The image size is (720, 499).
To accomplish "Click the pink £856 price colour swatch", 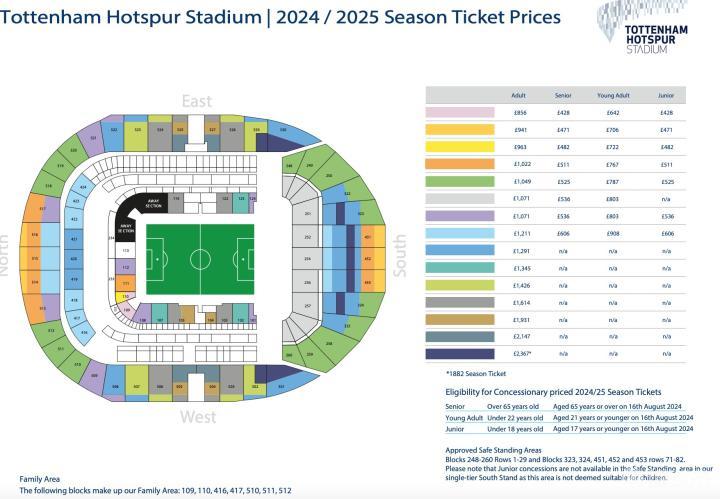I will (x=460, y=113).
